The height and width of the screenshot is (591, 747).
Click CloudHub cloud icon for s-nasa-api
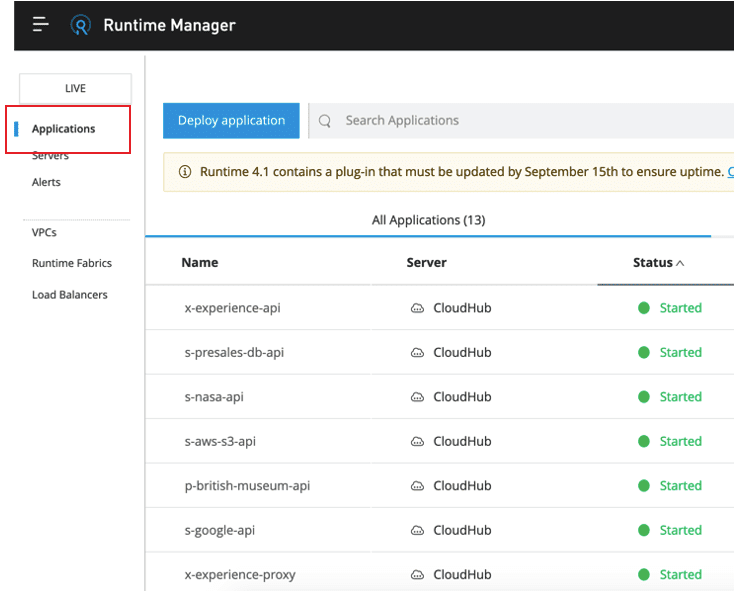417,397
